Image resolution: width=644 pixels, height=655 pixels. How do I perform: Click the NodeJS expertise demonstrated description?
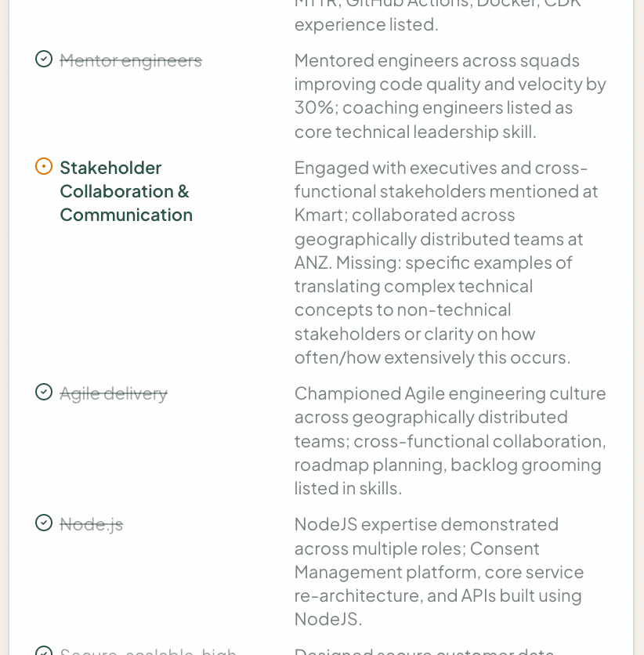[439, 571]
